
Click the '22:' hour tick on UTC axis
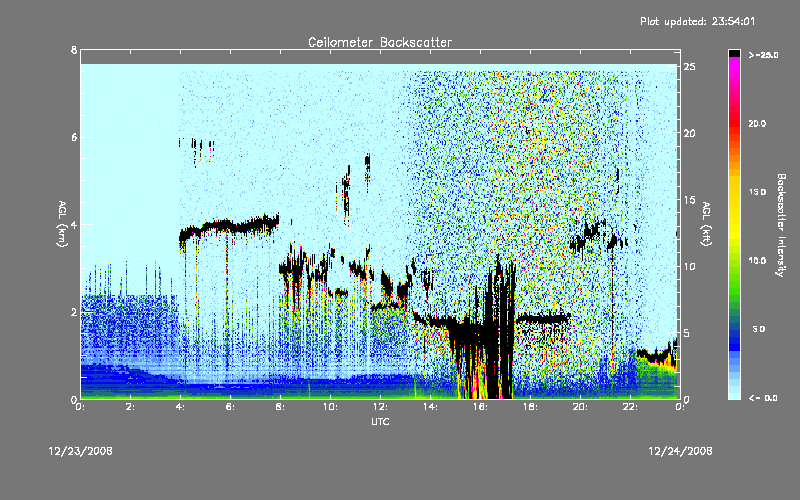(630, 407)
